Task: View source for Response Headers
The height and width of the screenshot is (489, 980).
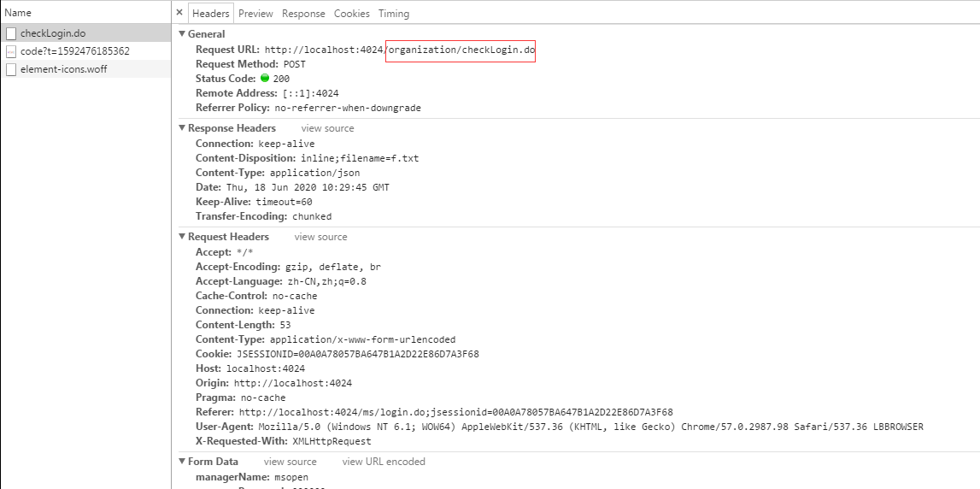Action: pos(327,128)
